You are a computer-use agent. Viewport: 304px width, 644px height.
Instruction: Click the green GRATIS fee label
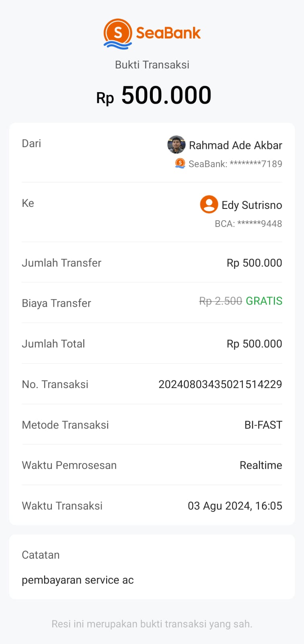pos(264,301)
